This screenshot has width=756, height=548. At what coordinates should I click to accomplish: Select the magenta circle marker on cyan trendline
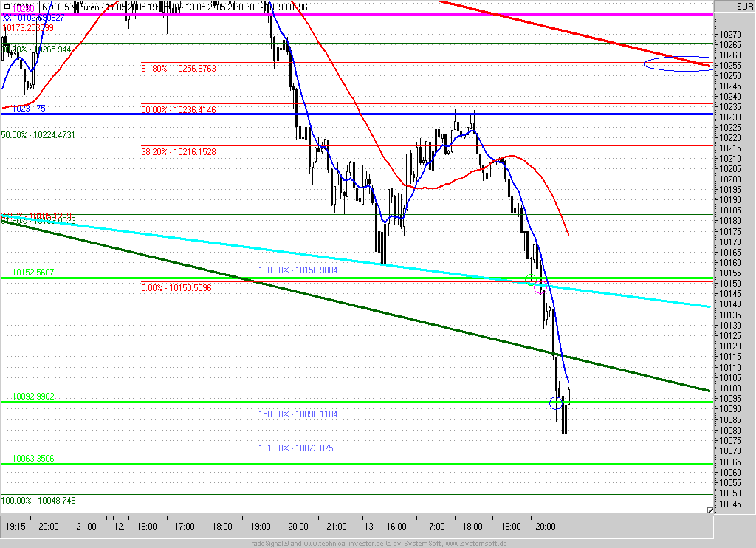click(x=541, y=288)
